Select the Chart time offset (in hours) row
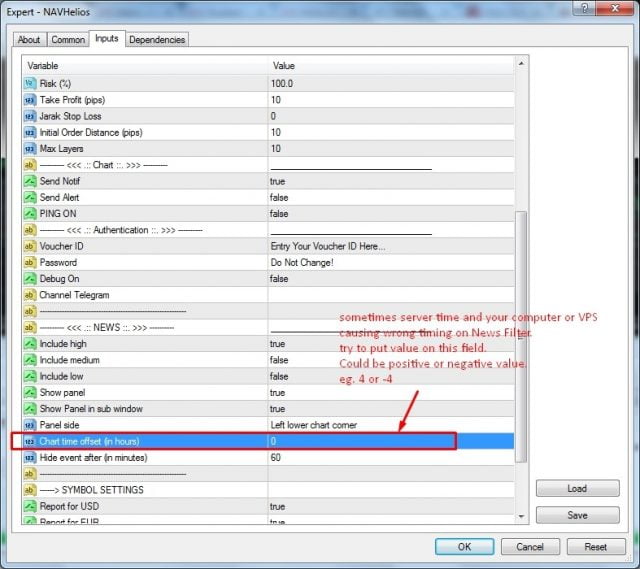The width and height of the screenshot is (640, 569). pyautogui.click(x=268, y=441)
